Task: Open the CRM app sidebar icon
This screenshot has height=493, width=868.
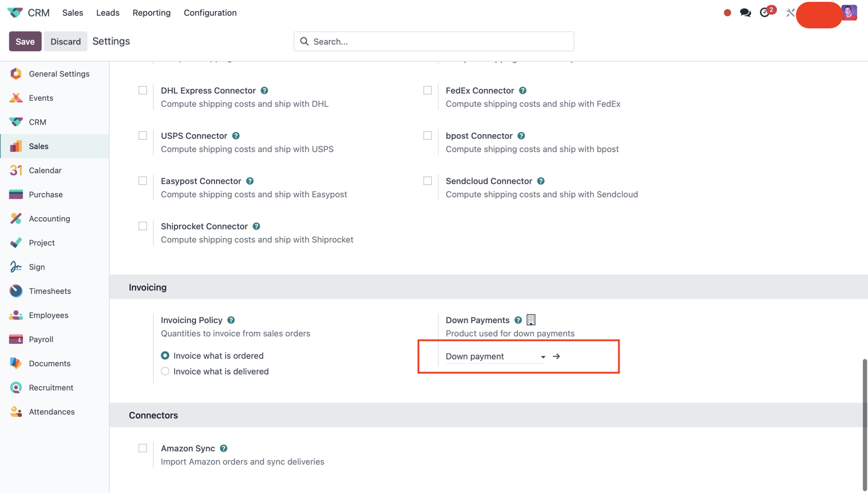Action: click(15, 122)
